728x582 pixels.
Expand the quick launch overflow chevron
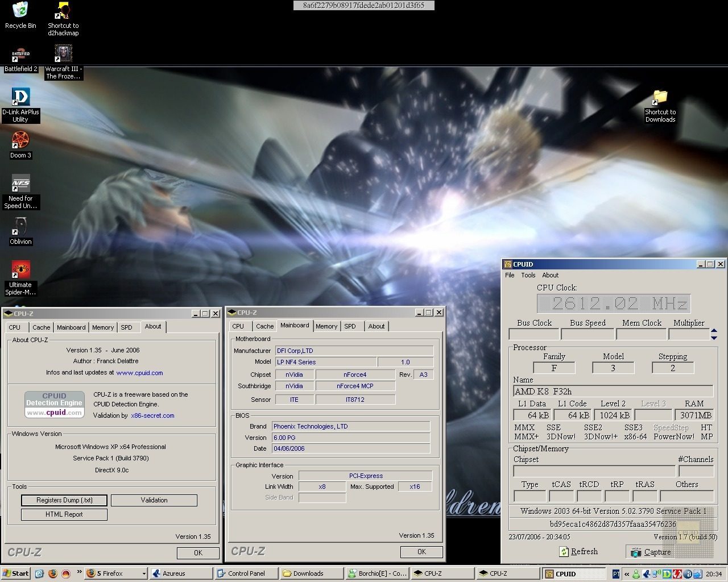pos(78,573)
